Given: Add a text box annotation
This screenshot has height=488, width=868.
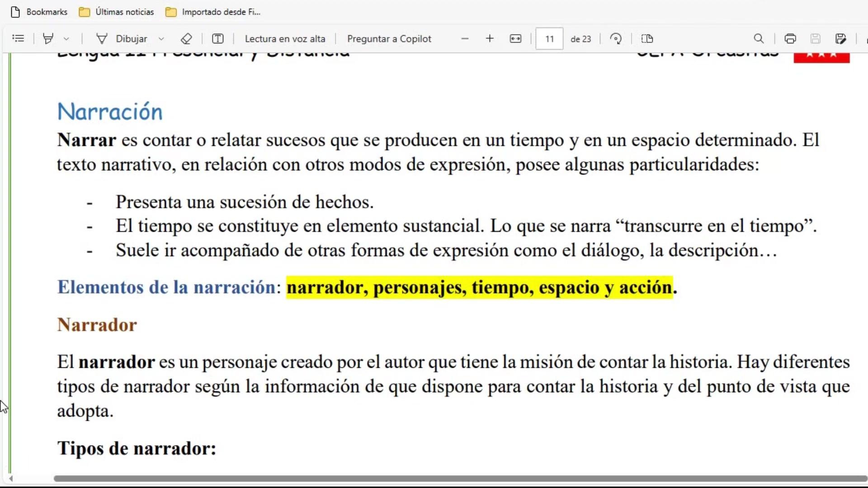Looking at the screenshot, I should 218,39.
